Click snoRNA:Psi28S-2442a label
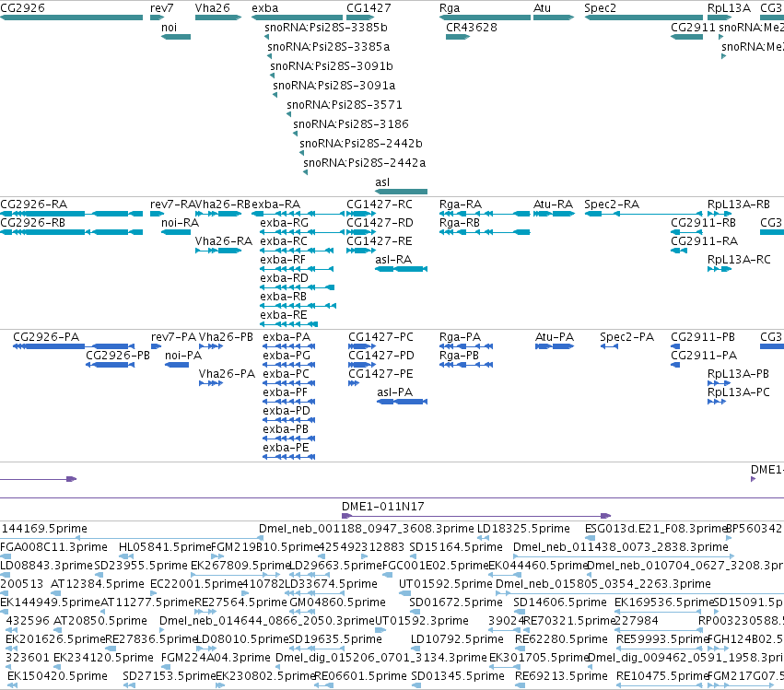The width and height of the screenshot is (784, 690). tap(364, 162)
